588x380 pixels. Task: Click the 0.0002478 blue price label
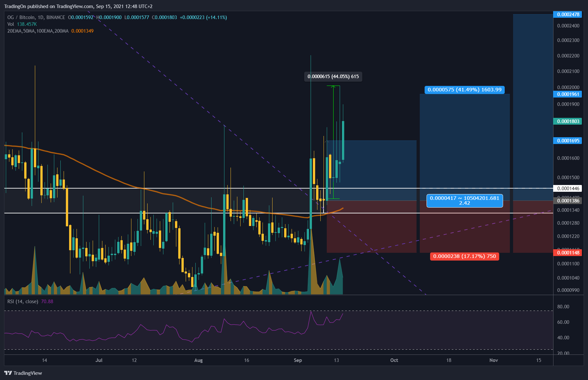(567, 14)
